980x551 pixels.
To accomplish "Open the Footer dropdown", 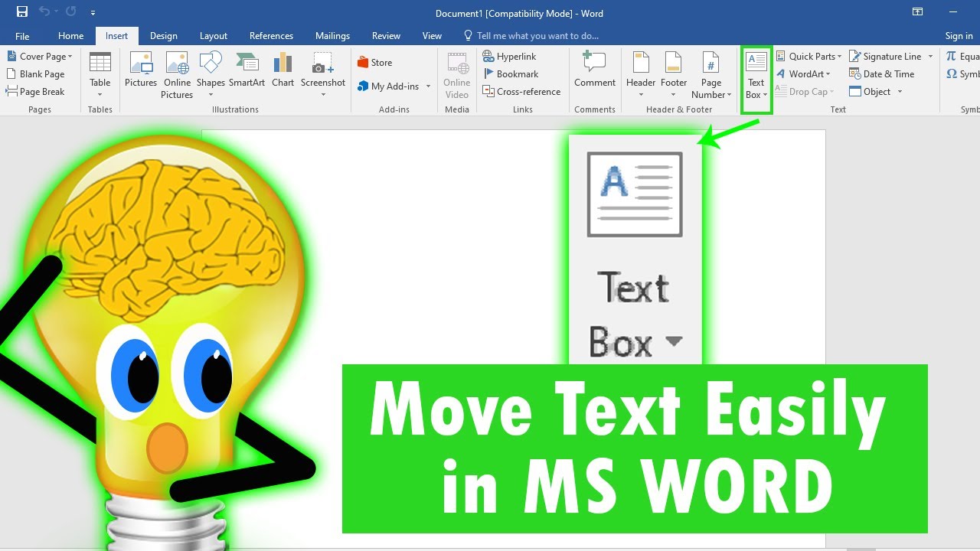I will click(x=674, y=75).
